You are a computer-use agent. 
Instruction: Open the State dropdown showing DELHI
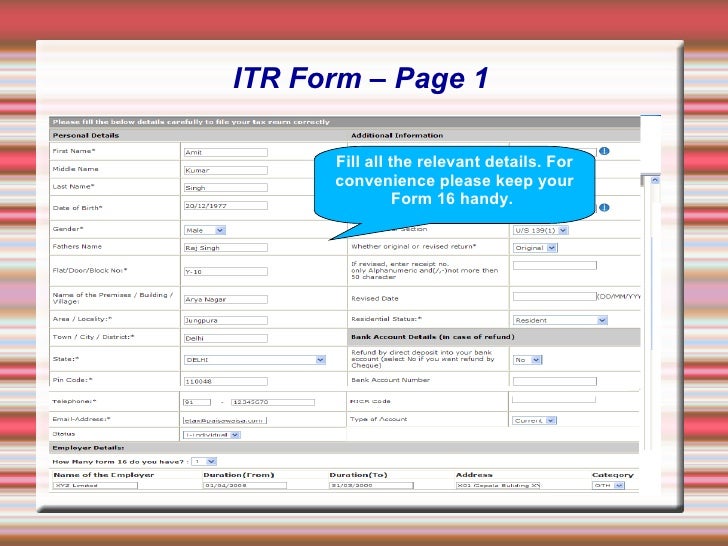coord(255,360)
